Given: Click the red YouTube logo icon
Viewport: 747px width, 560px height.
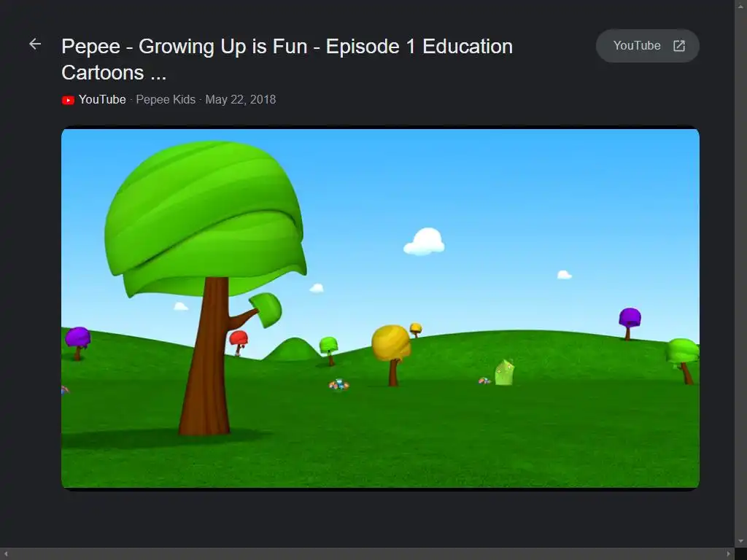Looking at the screenshot, I should [68, 100].
